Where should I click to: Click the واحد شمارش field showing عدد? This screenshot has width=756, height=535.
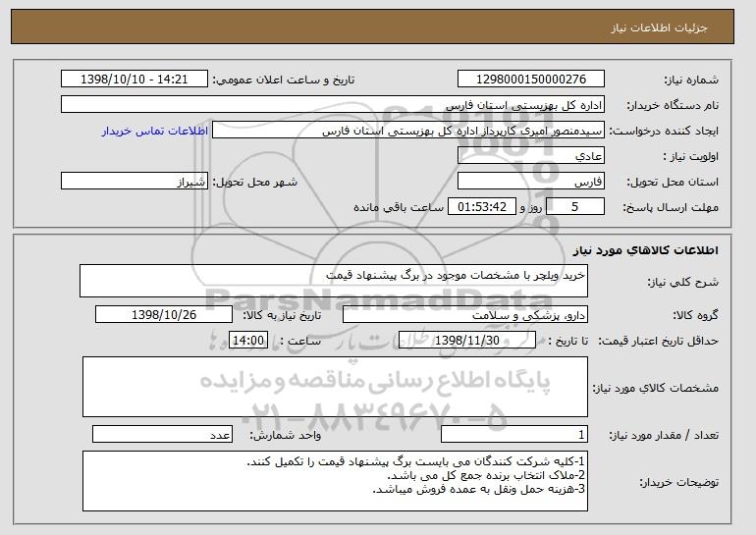[x=162, y=434]
